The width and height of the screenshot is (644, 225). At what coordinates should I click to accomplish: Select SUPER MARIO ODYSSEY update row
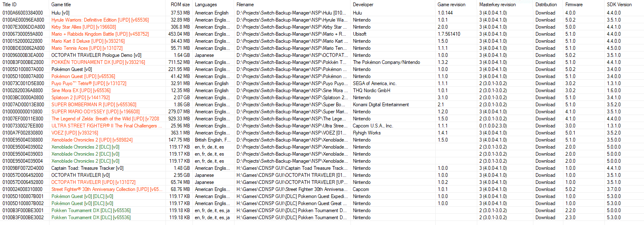322,112
